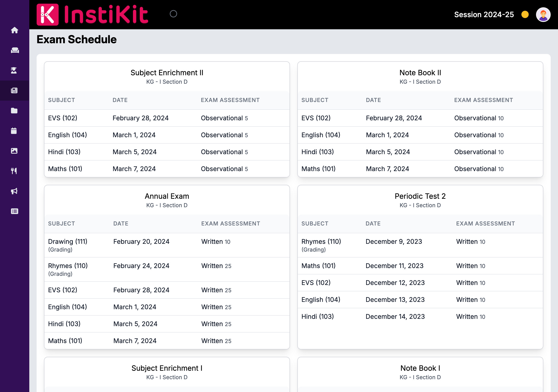Screen dimensions: 558x392
Task: Click EXAM ASSESSMENT header in Annual Exam table
Action: tap(231, 223)
